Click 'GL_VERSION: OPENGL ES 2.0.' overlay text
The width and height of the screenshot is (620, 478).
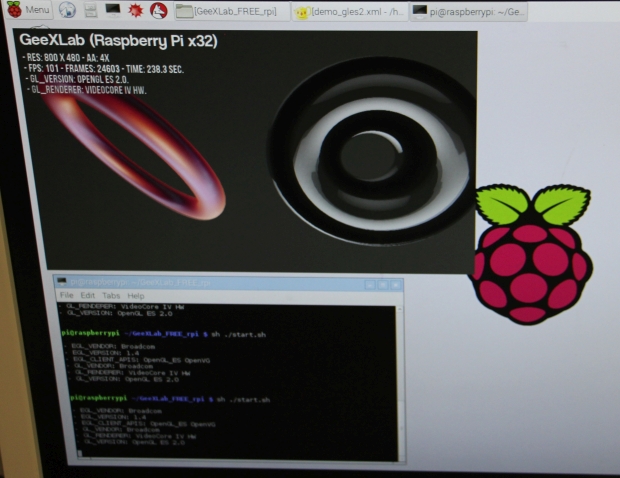point(77,79)
